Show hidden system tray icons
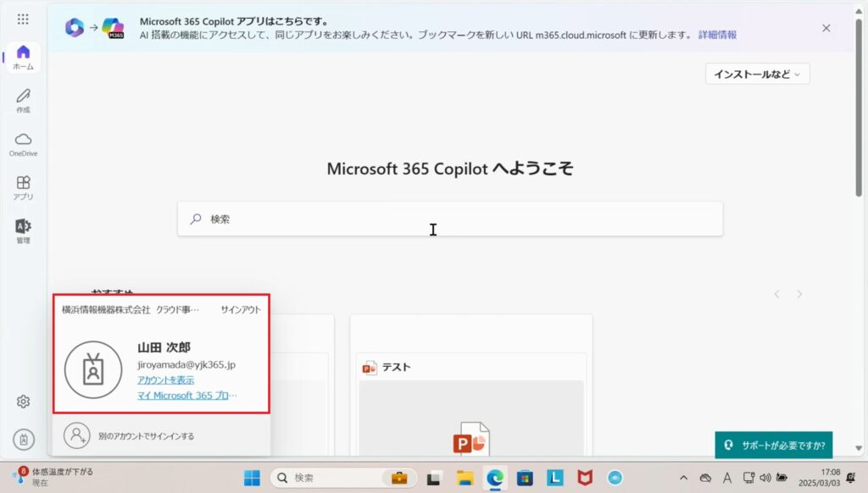868x493 pixels. (684, 478)
